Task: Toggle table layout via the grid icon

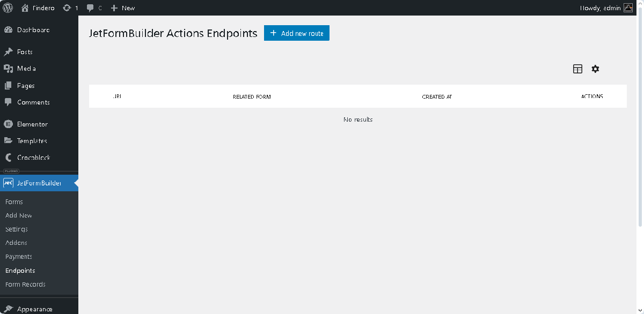Action: point(577,69)
